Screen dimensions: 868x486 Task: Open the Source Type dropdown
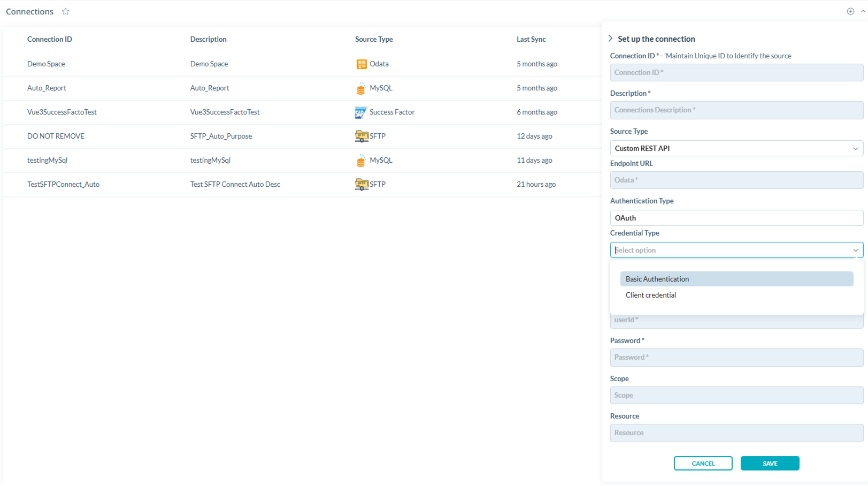point(736,148)
